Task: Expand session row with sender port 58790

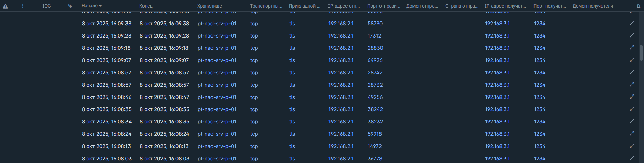Action: tap(632, 23)
